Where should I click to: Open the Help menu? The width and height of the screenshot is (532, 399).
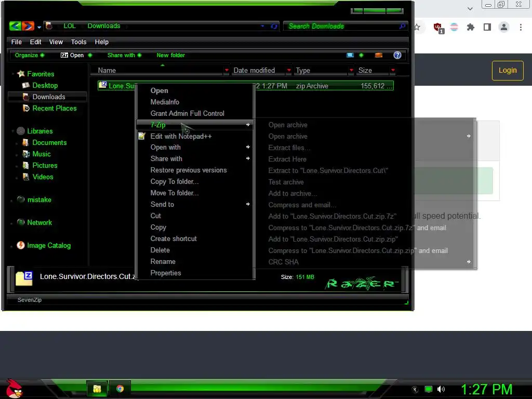click(101, 42)
